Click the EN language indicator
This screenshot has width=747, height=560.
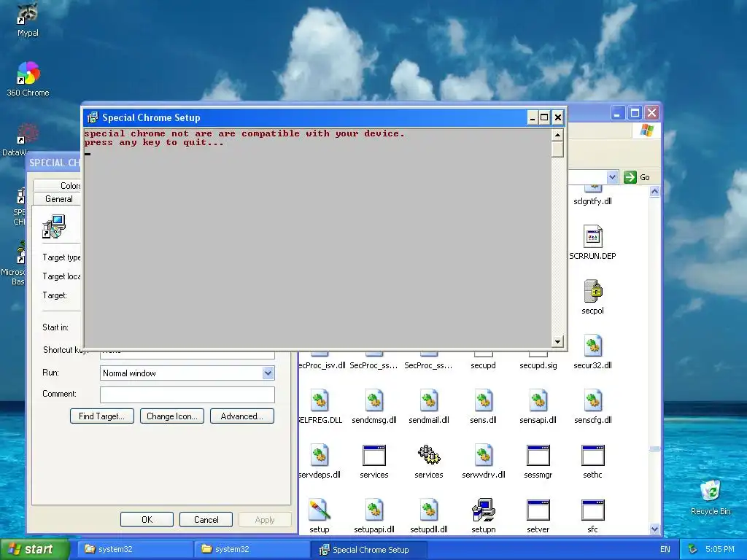pyautogui.click(x=665, y=549)
